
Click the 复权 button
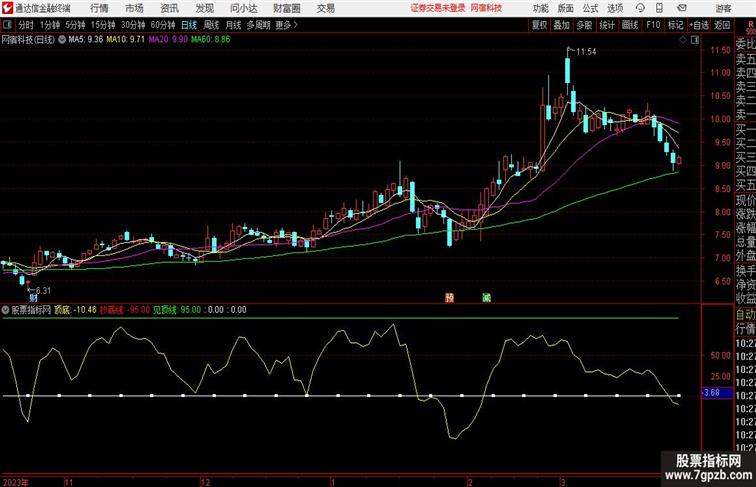(540, 25)
